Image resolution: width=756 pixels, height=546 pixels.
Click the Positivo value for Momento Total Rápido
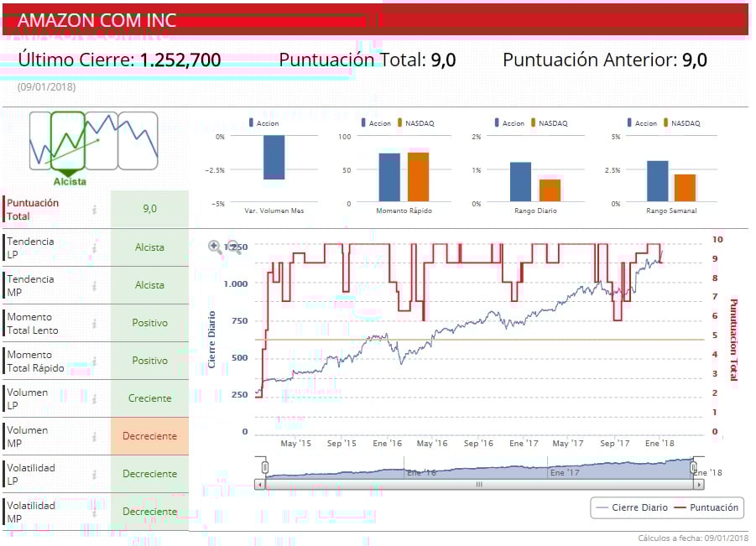pyautogui.click(x=149, y=361)
